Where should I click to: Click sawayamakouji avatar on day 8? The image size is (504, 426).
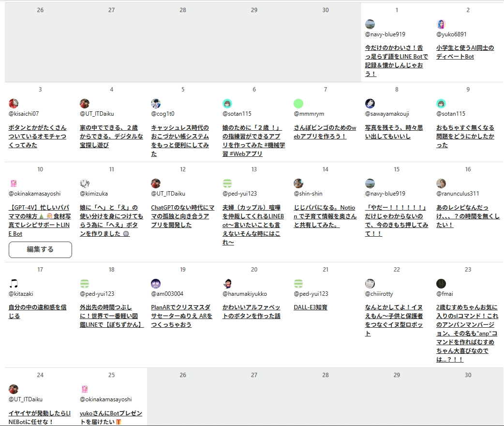point(370,104)
